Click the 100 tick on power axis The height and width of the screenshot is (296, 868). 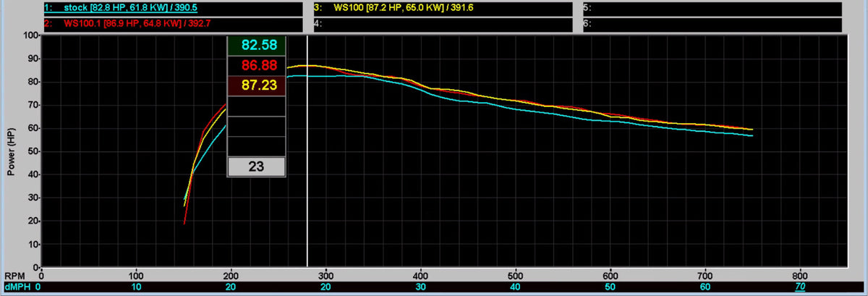(30, 35)
